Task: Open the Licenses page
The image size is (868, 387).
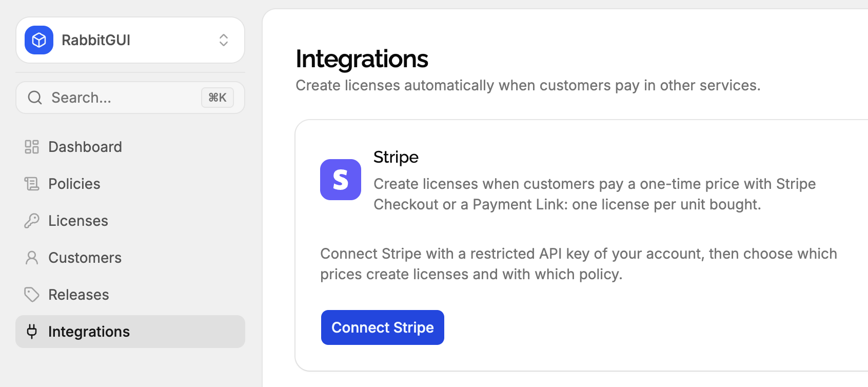Action: pos(130,221)
